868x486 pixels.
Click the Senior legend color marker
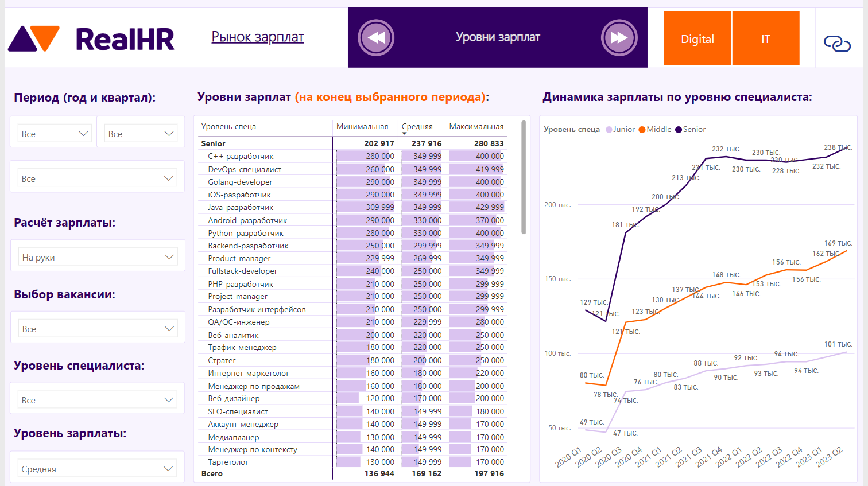coord(679,130)
